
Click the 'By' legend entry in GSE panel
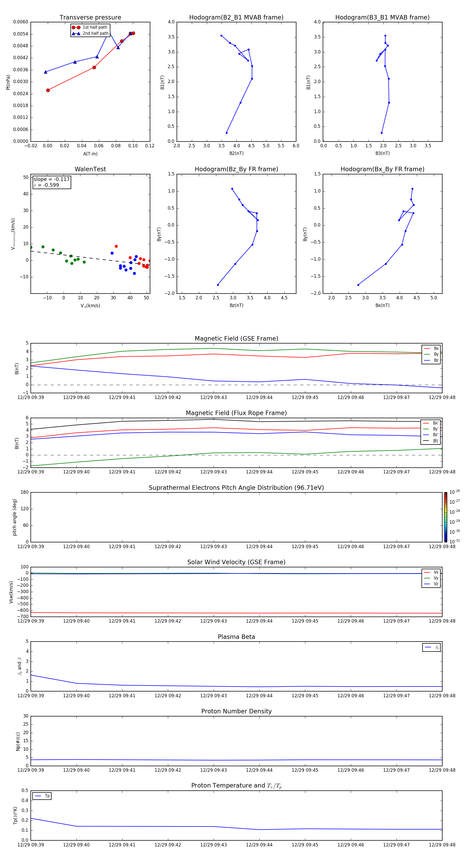pos(431,354)
